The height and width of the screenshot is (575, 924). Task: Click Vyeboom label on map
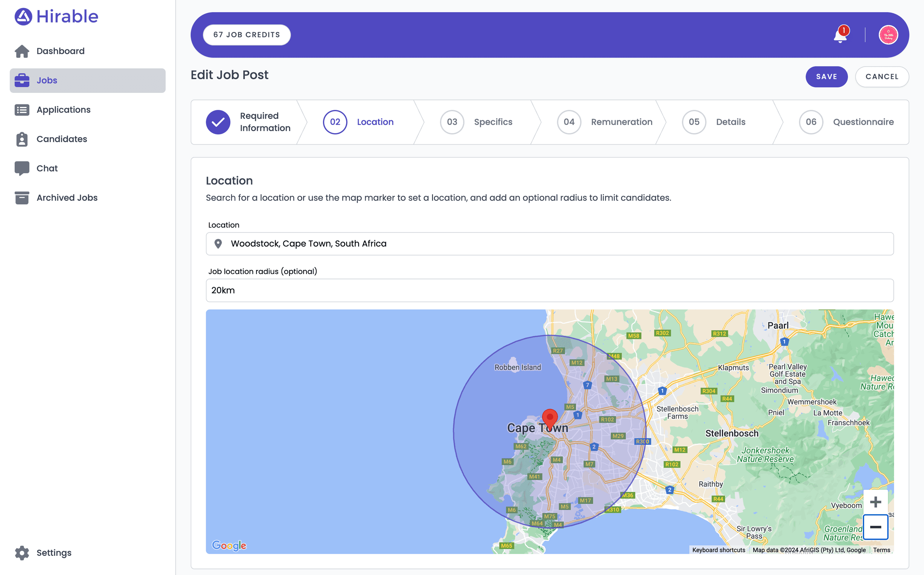(846, 505)
